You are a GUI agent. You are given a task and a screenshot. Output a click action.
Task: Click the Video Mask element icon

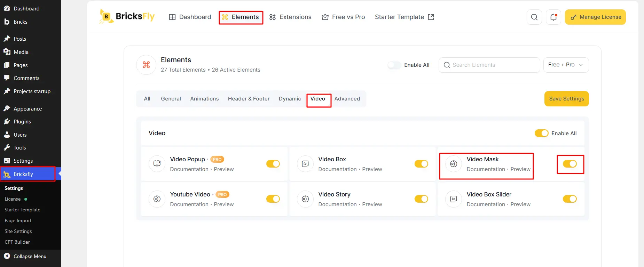click(x=454, y=164)
